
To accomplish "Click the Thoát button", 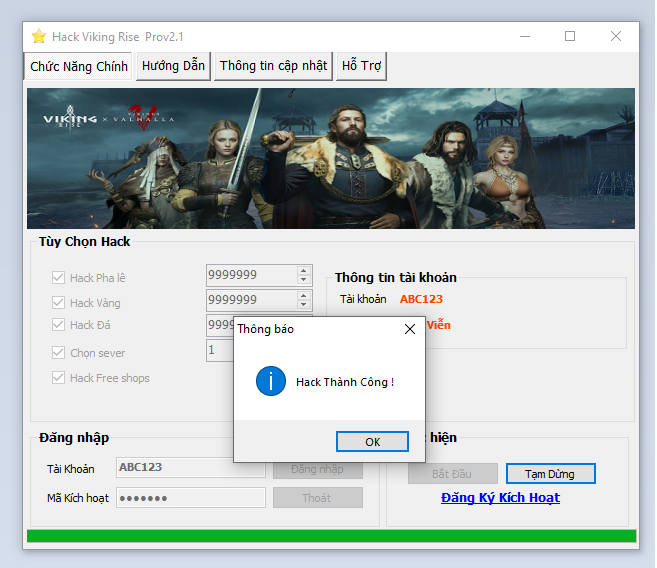I will pos(318,498).
